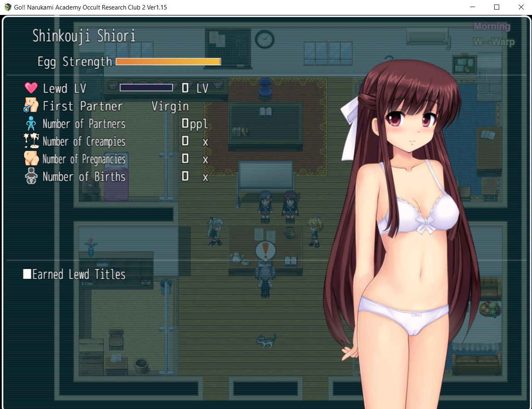Close the Narukami Academy game window
The height and width of the screenshot is (409, 532).
(521, 7)
